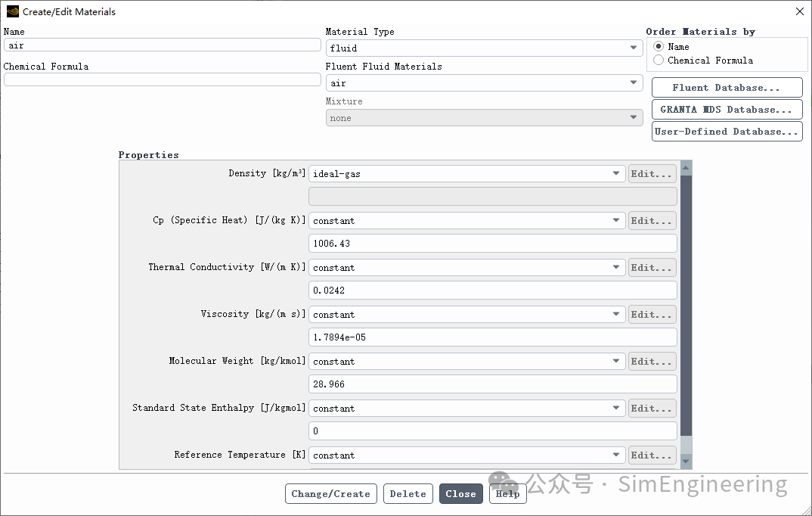Click Edit button for Molecular Weight
This screenshot has width=812, height=516.
point(652,361)
